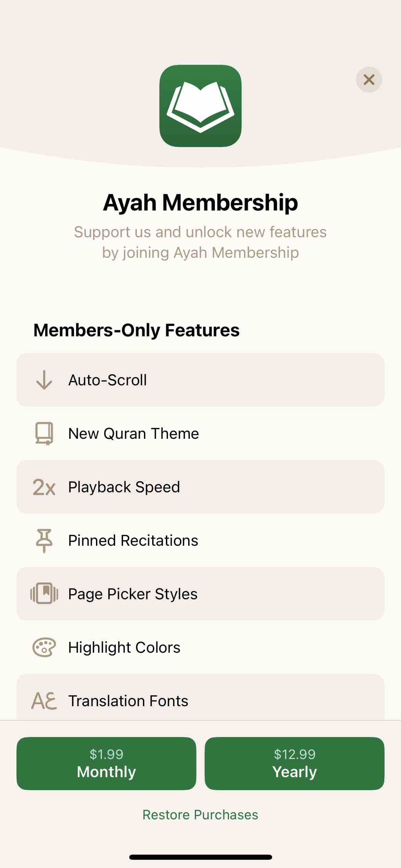401x868 pixels.
Task: Tap the Auto-Scroll down arrow icon
Action: click(44, 380)
